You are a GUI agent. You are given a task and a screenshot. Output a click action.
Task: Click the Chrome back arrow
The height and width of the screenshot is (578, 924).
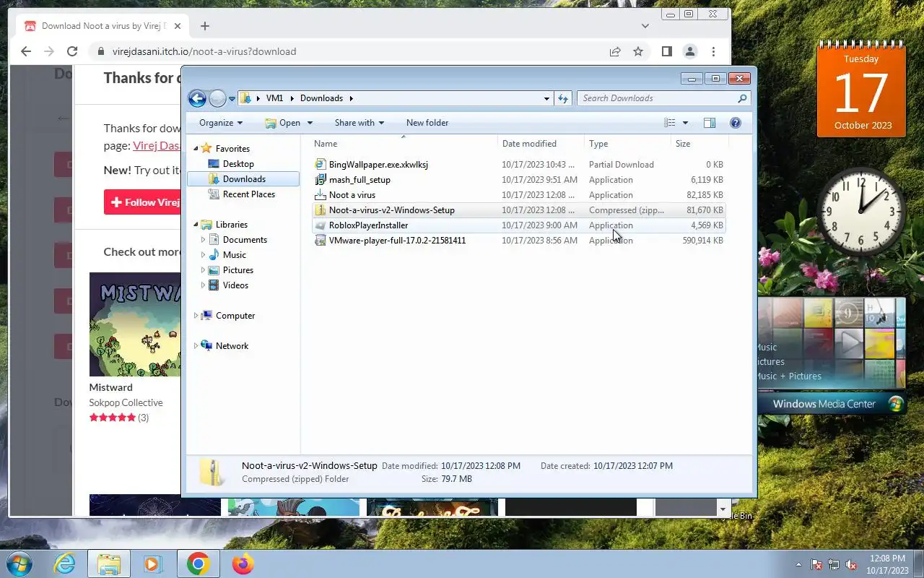26,51
